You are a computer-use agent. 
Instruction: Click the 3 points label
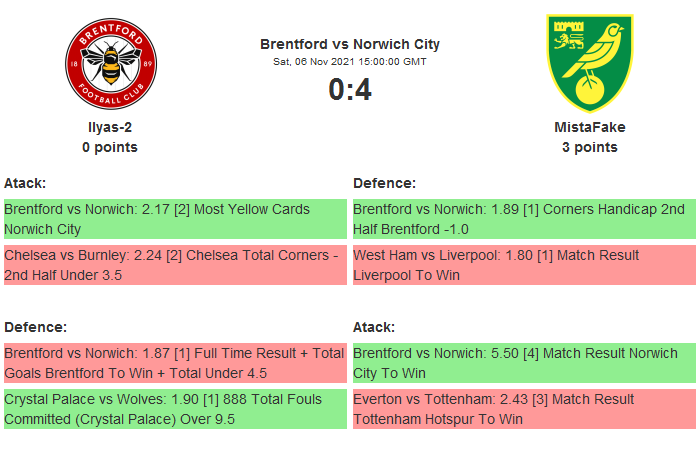(589, 147)
